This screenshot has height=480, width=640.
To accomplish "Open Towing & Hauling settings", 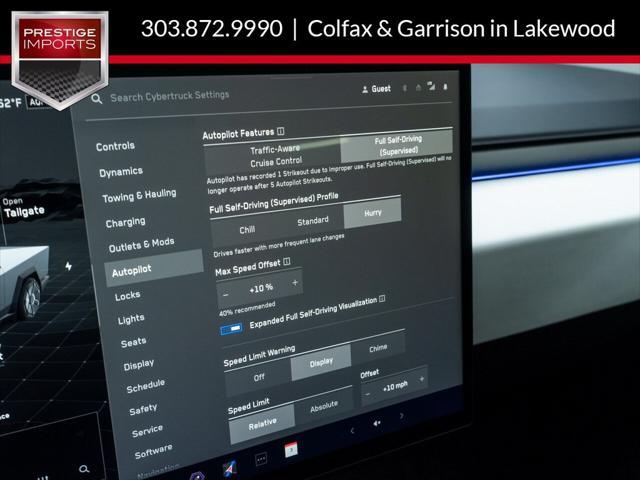I will point(139,196).
